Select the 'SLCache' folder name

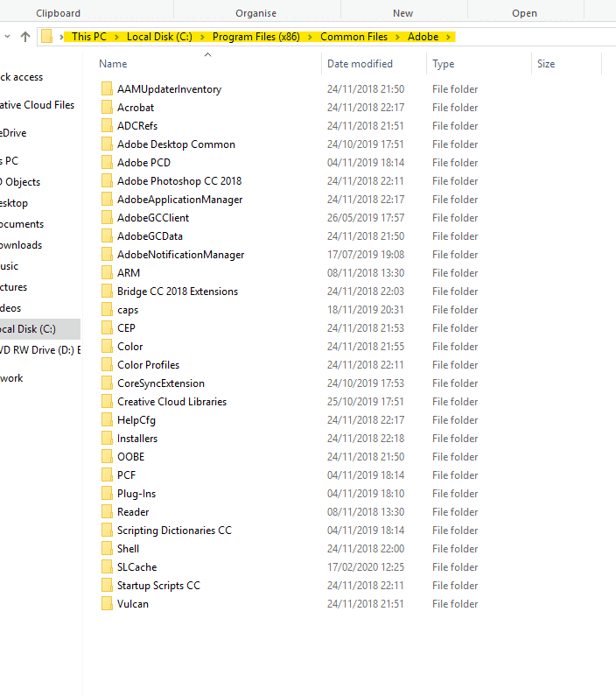coord(137,566)
